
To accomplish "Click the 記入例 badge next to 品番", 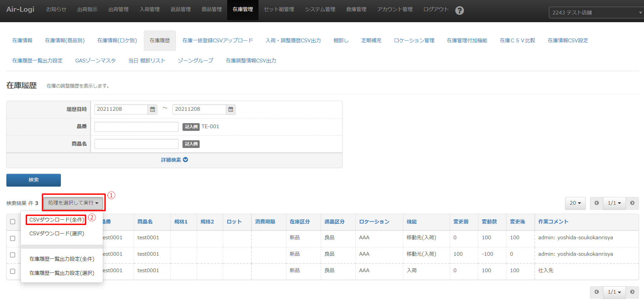I will [191, 127].
